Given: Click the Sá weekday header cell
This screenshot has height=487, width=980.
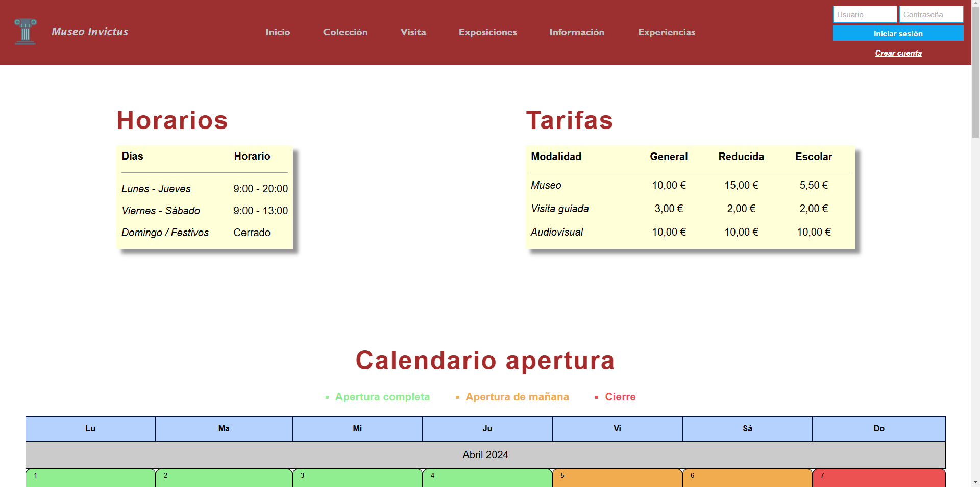Looking at the screenshot, I should tap(747, 429).
